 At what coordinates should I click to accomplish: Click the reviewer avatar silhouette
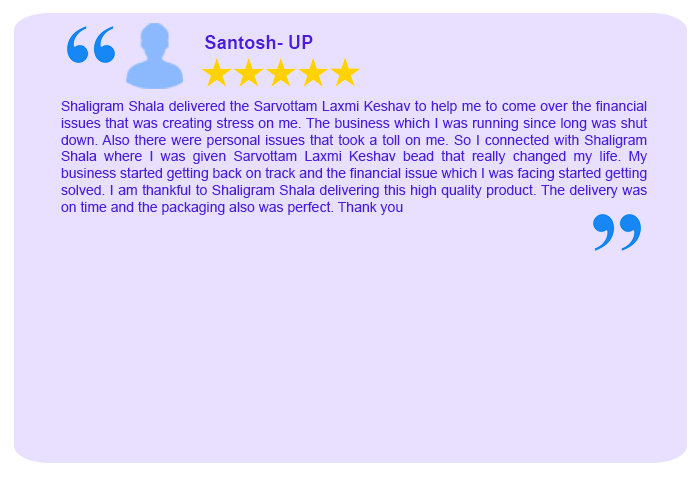154,55
